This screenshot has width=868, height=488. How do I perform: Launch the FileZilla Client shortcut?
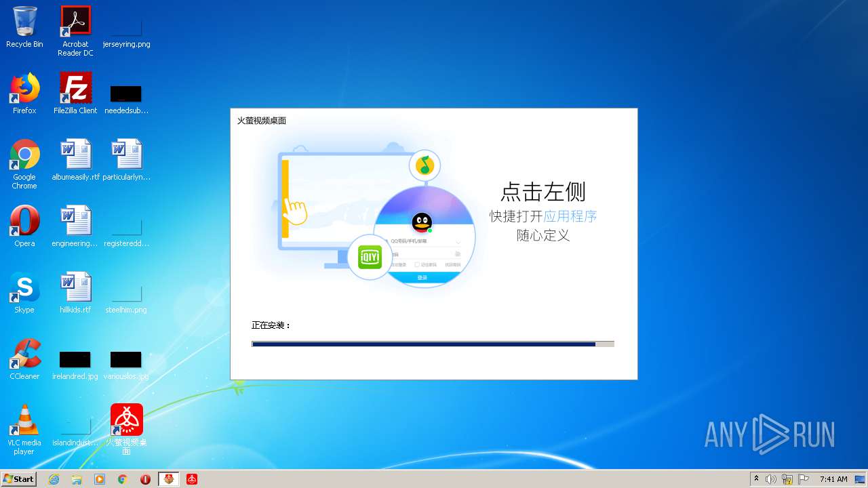(x=75, y=94)
